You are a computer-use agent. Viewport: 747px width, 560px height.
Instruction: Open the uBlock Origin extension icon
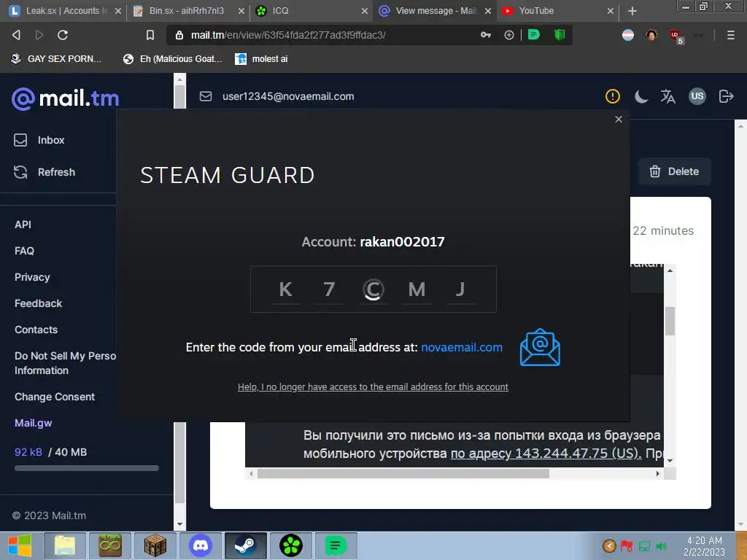pyautogui.click(x=676, y=36)
